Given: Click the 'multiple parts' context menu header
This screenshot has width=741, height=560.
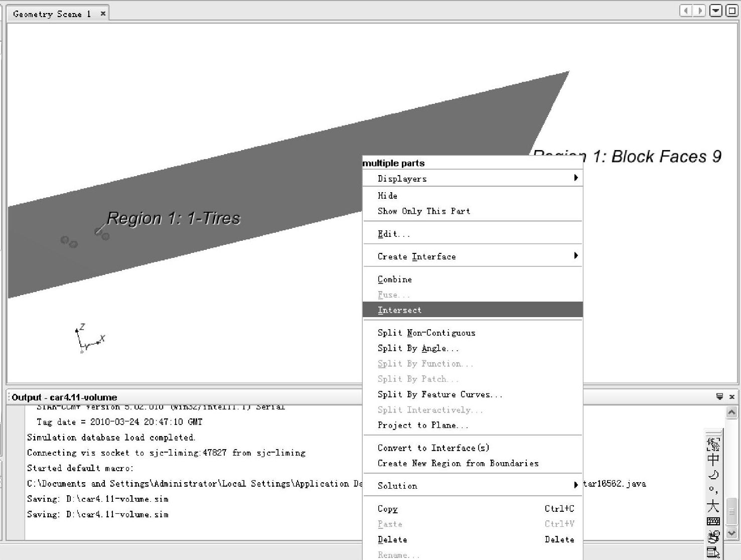Looking at the screenshot, I should (393, 163).
